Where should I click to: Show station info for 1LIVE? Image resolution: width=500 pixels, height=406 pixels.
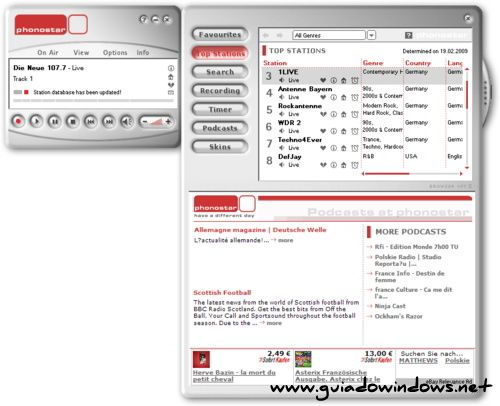point(333,80)
